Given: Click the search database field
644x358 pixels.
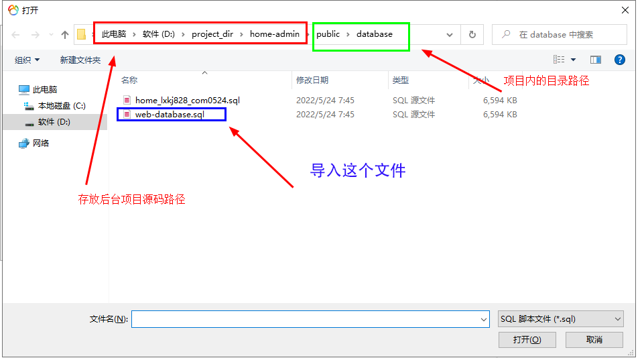Looking at the screenshot, I should coord(560,34).
